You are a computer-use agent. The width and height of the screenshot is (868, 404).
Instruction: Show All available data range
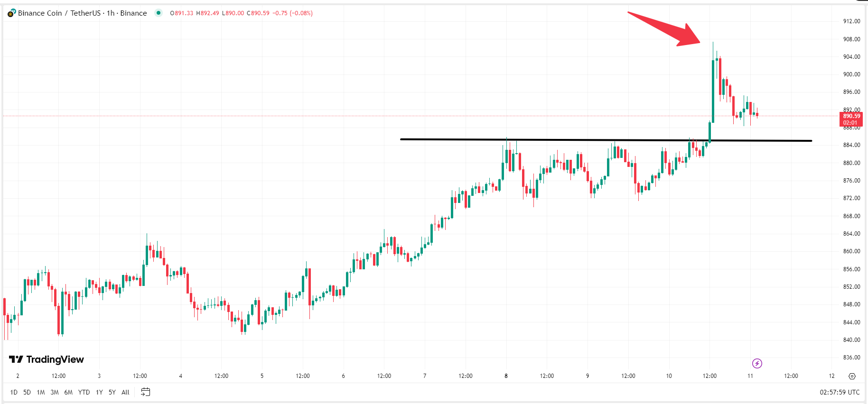point(125,392)
